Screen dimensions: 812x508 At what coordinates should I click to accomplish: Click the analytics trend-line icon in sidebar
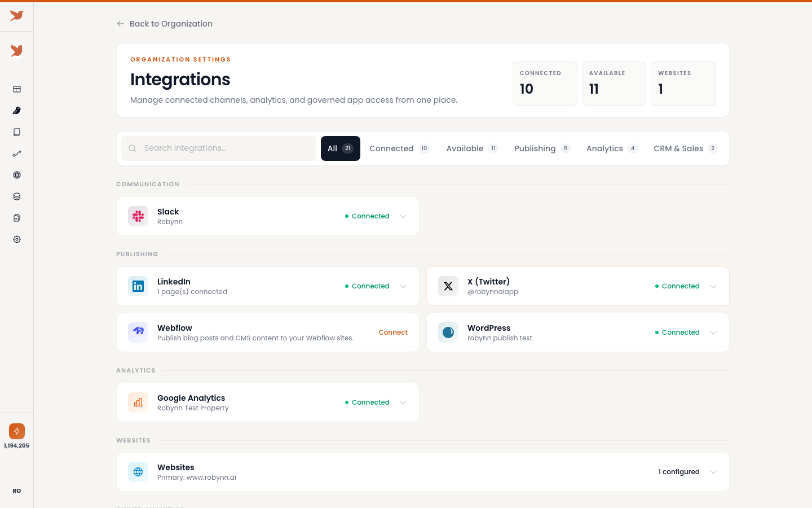(16, 154)
